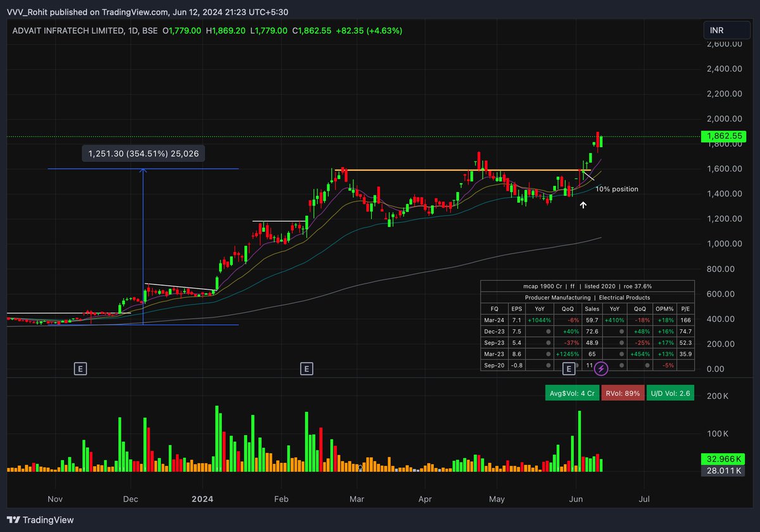
Task: Open the E earnings marker below February
Action: pyautogui.click(x=307, y=368)
